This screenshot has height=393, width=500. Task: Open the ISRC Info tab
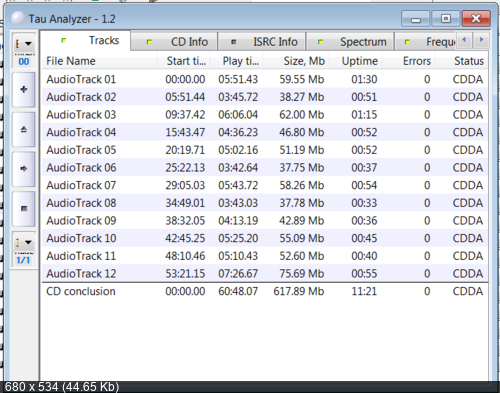tap(262, 42)
